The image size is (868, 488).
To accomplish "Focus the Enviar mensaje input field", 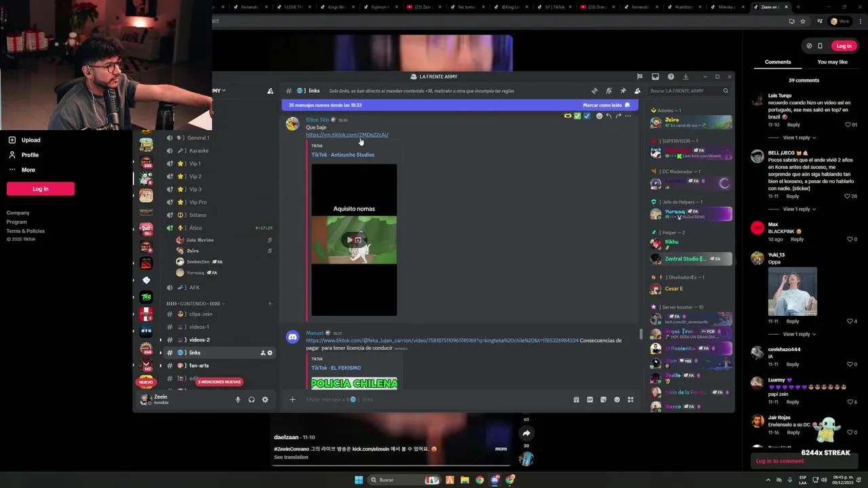I will coord(434,400).
